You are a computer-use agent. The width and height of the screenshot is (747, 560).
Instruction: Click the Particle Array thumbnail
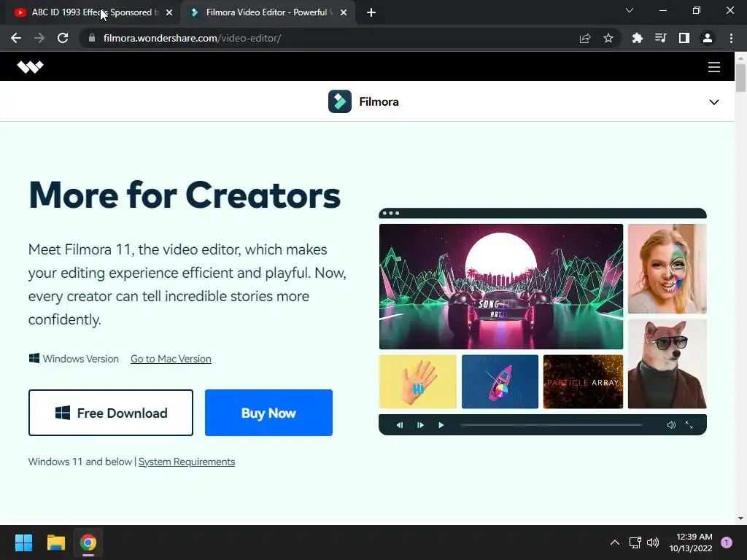[583, 381]
